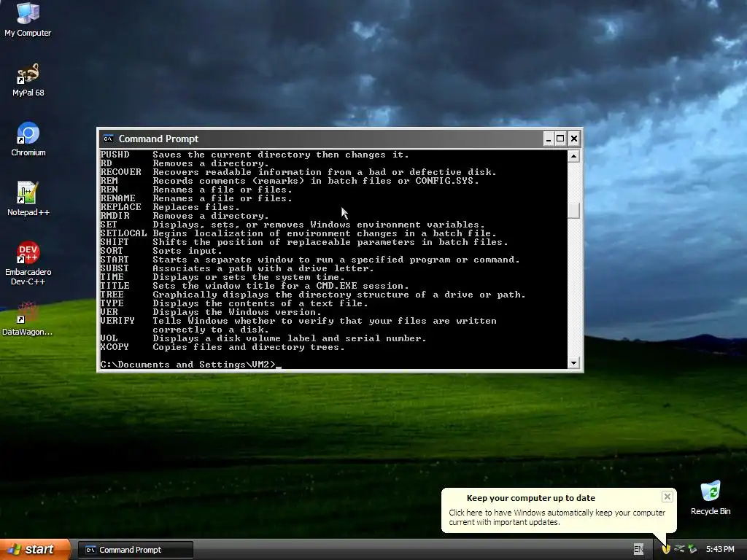The image size is (747, 560).
Task: Click the Command Prompt title bar text
Action: coord(158,139)
